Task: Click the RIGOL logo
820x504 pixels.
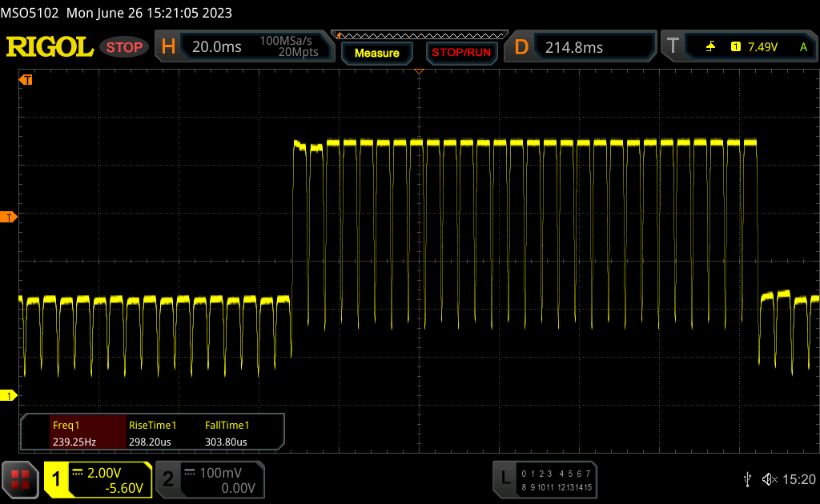Action: pos(50,47)
